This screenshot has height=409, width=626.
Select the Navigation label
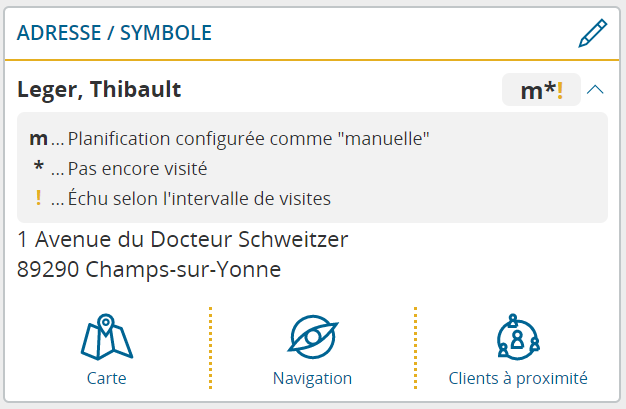pos(312,378)
